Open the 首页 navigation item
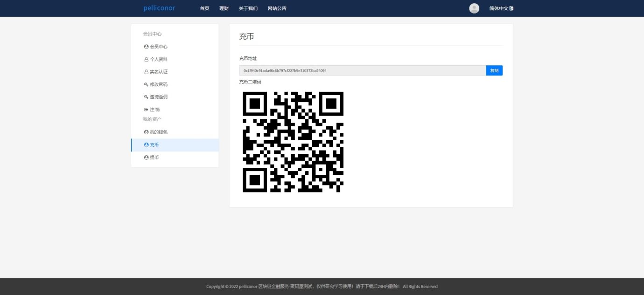 tap(204, 8)
